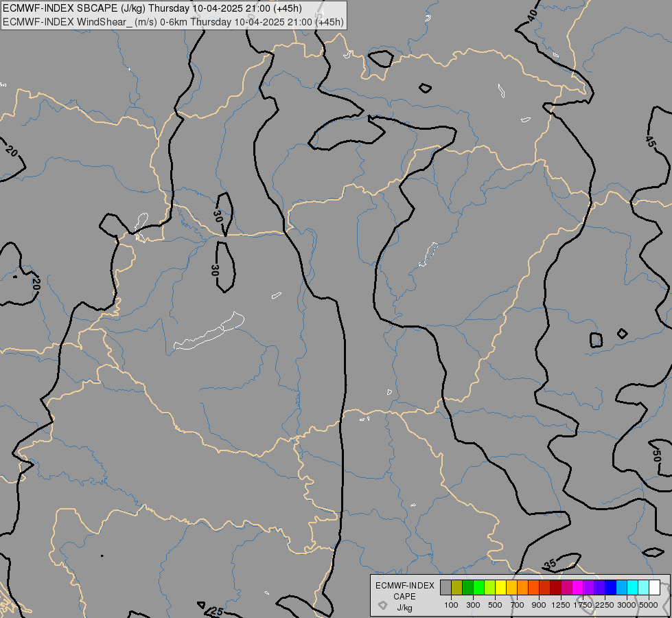Click the WindShear 0-6km title line
The height and width of the screenshot is (618, 672).
click(173, 22)
